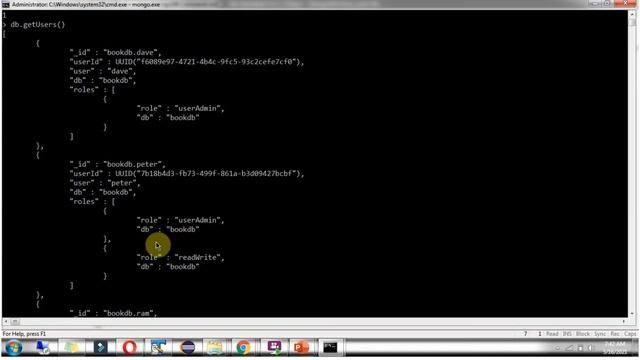Switch to the cmd.exe taskbar button
This screenshot has height=360, width=640.
pos(330,347)
